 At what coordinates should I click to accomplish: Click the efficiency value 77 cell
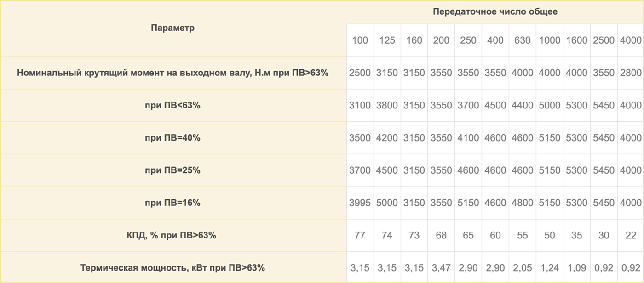click(360, 236)
